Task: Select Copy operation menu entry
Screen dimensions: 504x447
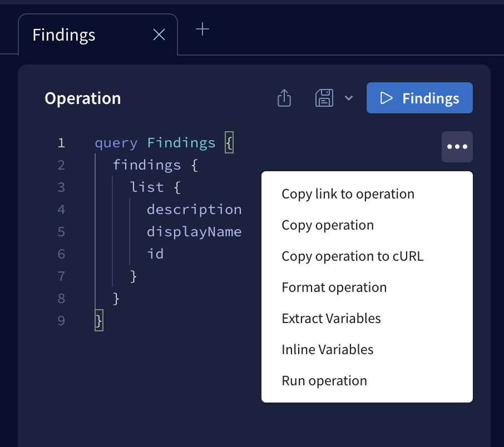Action: click(x=367, y=225)
